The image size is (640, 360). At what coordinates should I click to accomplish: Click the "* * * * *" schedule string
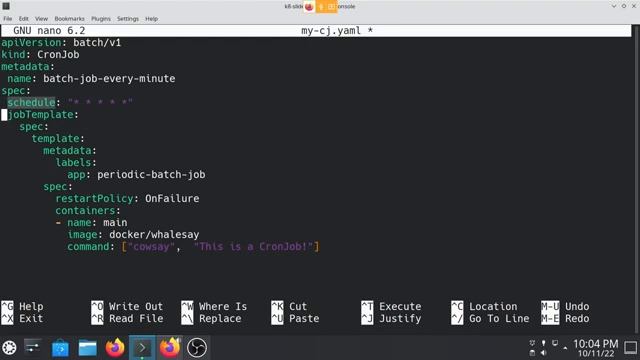100,102
